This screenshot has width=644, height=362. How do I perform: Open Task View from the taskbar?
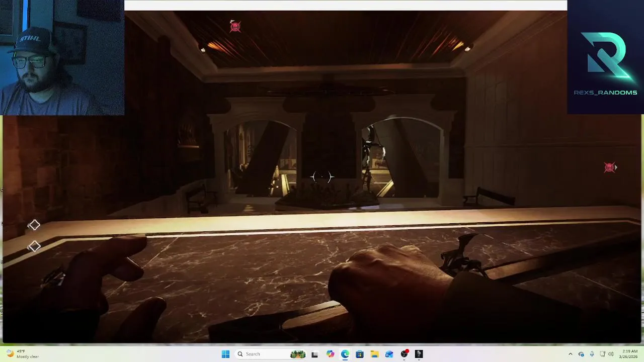[x=314, y=354]
